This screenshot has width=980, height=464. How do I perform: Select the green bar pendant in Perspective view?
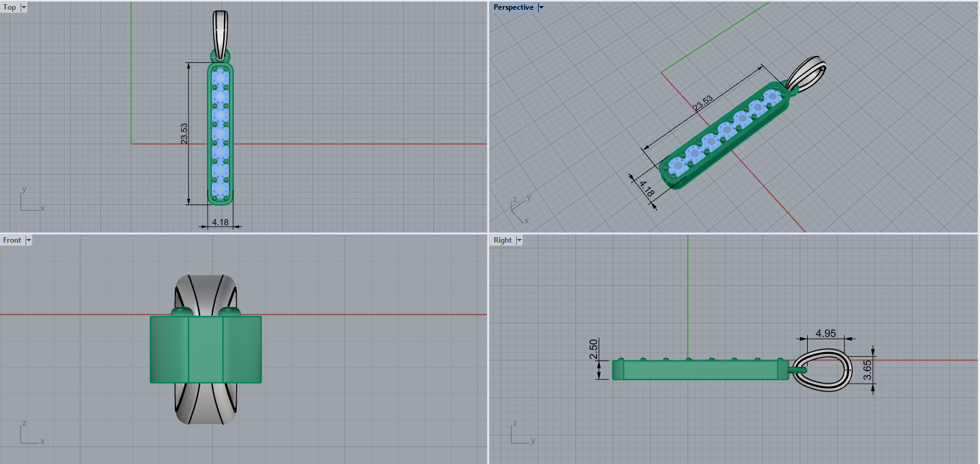(x=724, y=137)
